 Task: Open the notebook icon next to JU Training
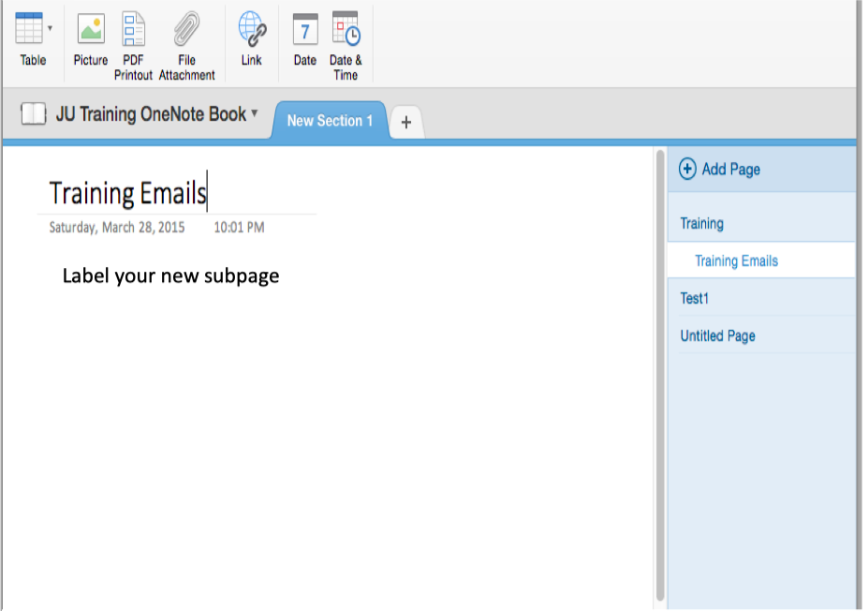tap(35, 113)
